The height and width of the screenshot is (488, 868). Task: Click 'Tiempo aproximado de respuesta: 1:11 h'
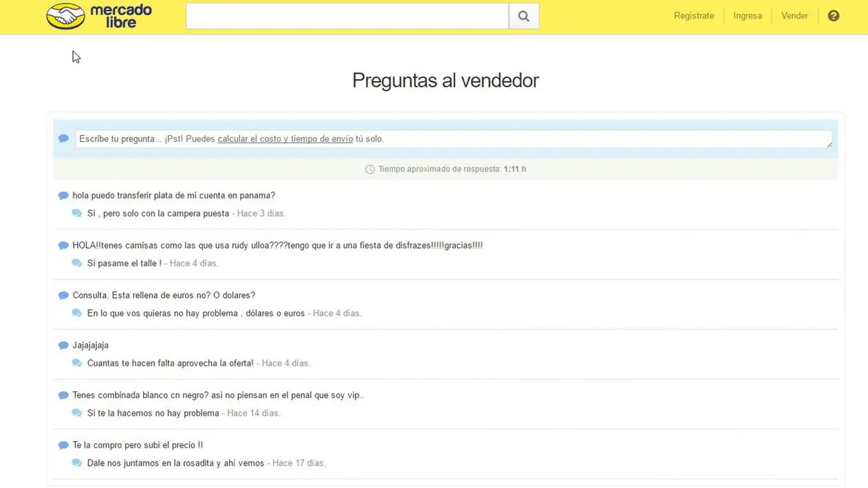coord(452,170)
